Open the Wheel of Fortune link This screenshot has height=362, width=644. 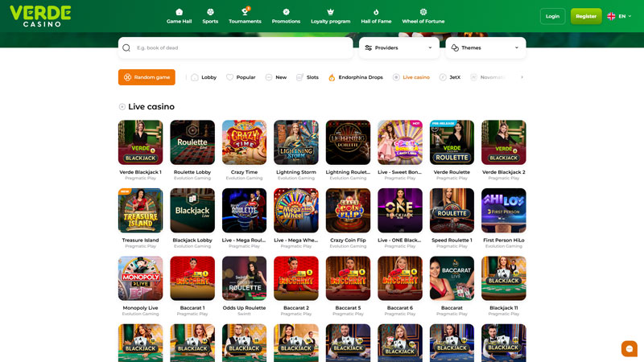click(423, 22)
